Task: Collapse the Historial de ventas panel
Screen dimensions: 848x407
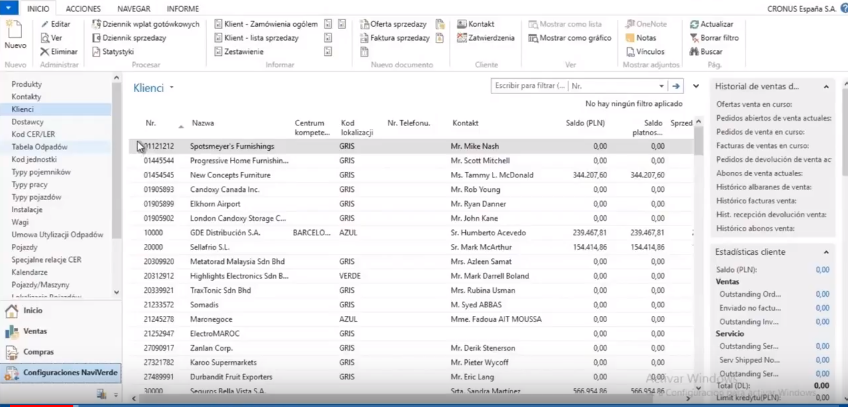Action: [826, 86]
